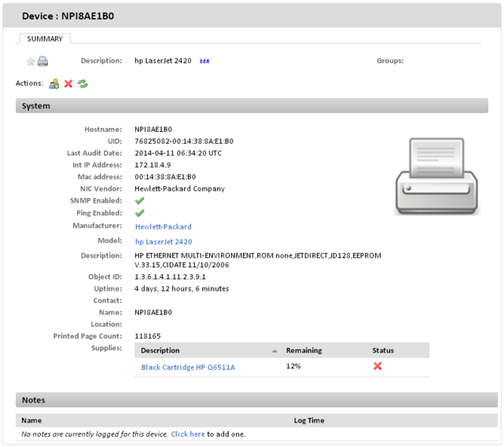Screen dimensions: 504x447
Task: Select the 2014-04-11 06:34:20 UTC audit date
Action: 178,153
